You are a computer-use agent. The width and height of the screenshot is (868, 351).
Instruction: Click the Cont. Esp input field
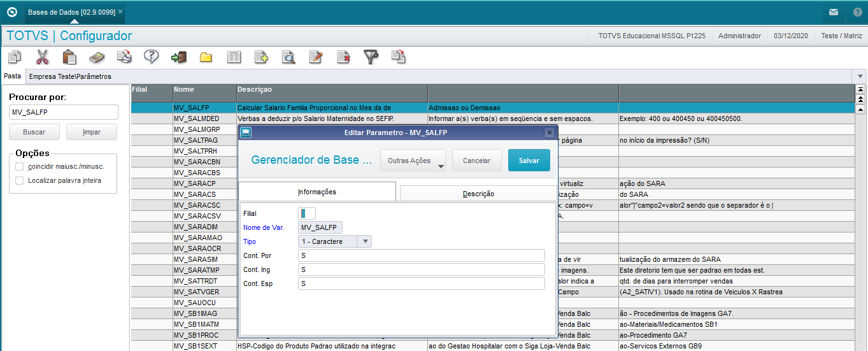click(x=422, y=283)
